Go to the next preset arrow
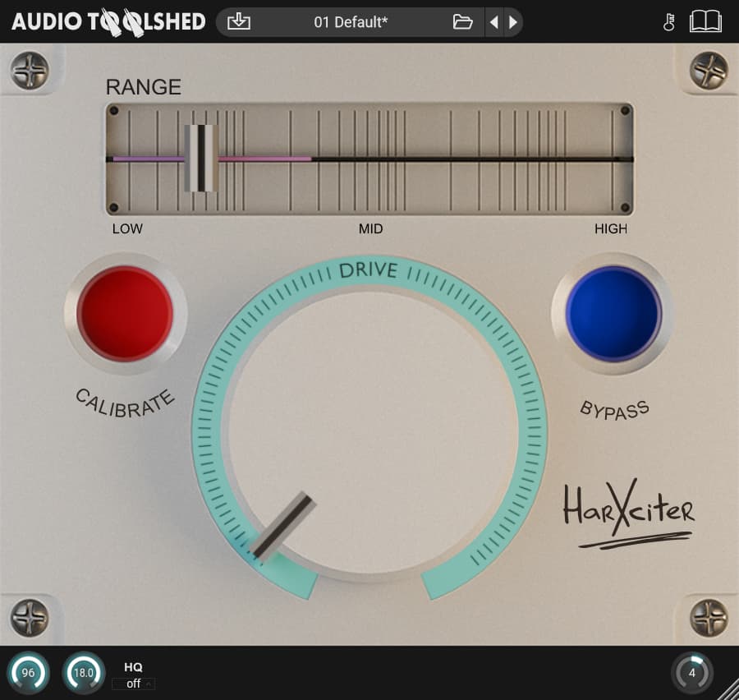 pyautogui.click(x=513, y=22)
